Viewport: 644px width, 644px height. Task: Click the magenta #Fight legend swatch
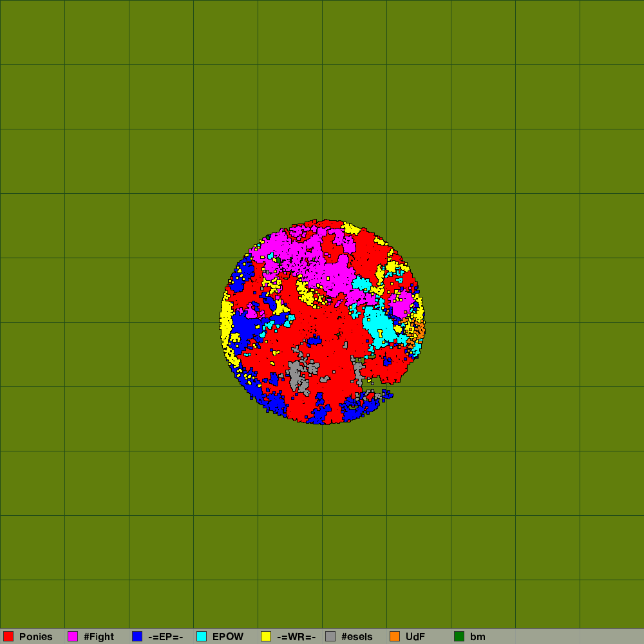[x=73, y=636]
